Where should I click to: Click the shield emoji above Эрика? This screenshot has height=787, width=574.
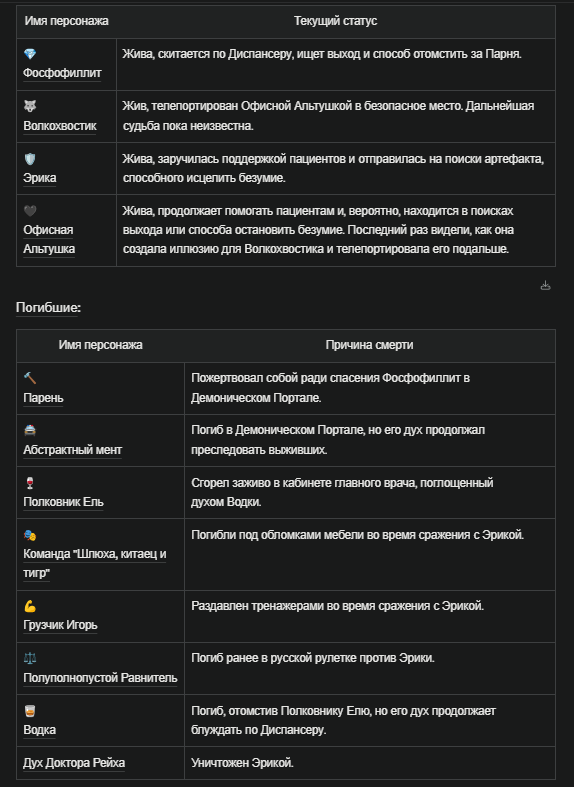(30, 159)
